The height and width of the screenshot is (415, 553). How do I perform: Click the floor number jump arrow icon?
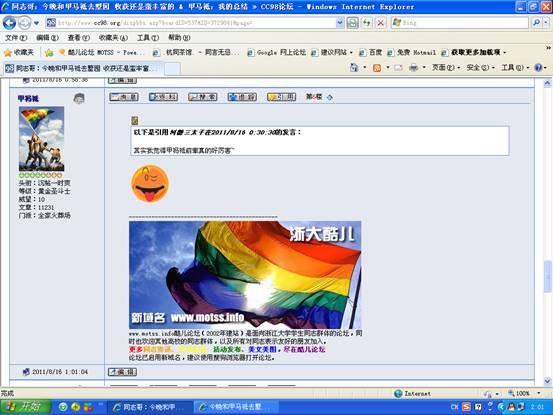tap(330, 97)
